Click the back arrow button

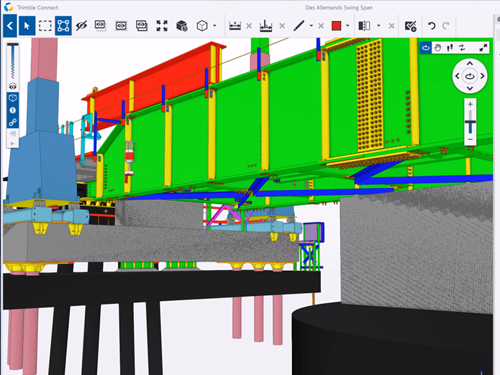10,26
